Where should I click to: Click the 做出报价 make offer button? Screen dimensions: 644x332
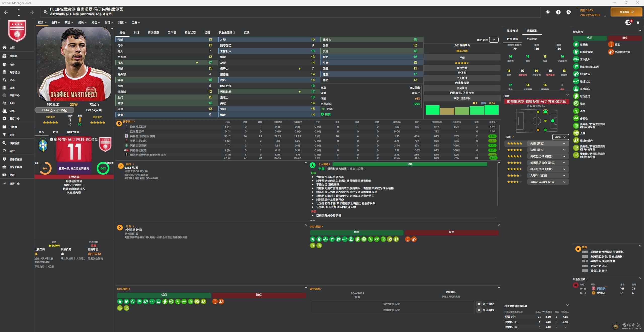coord(488,304)
